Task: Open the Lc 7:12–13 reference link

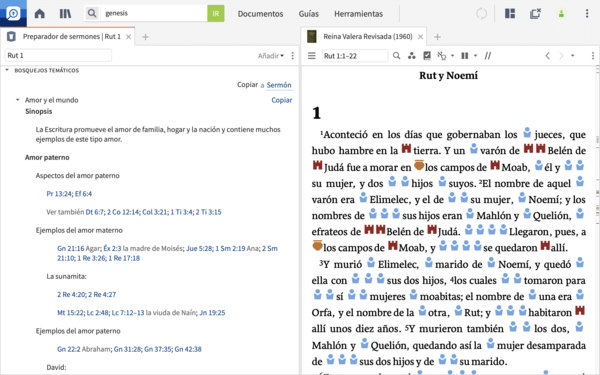Action: [x=128, y=313]
